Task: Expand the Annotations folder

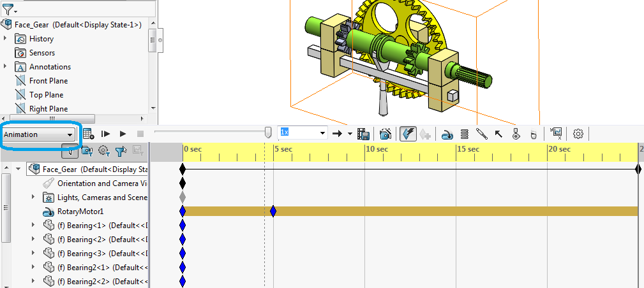Action: pyautogui.click(x=5, y=66)
